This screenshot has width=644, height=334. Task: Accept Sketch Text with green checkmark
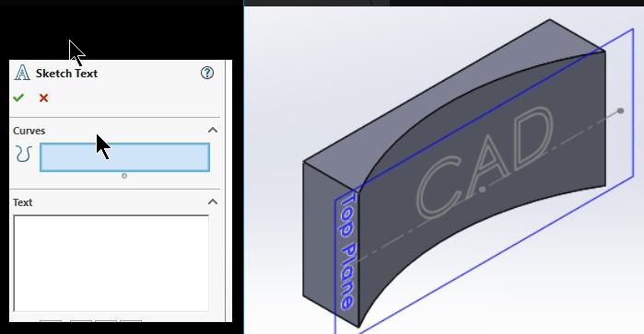[x=18, y=98]
